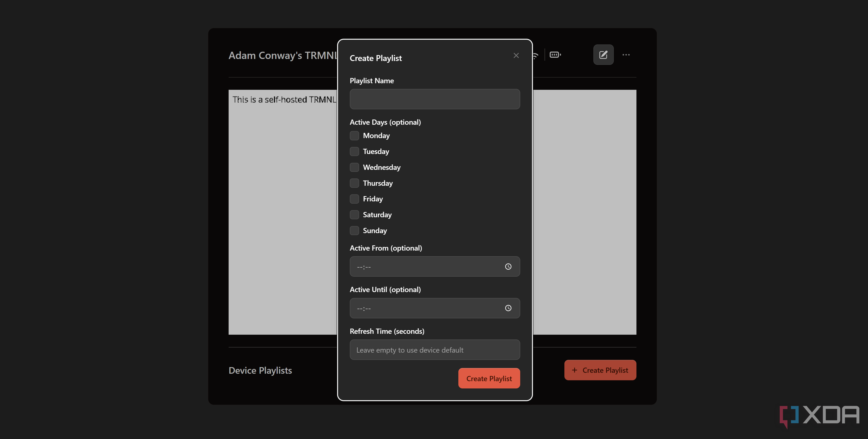Check the Monday checkbox

(354, 136)
